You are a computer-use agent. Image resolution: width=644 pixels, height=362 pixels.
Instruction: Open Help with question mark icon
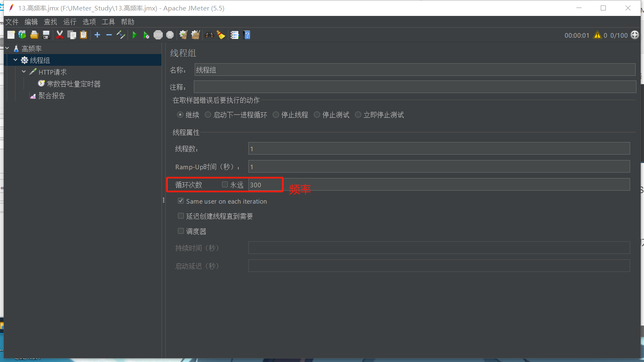(247, 35)
